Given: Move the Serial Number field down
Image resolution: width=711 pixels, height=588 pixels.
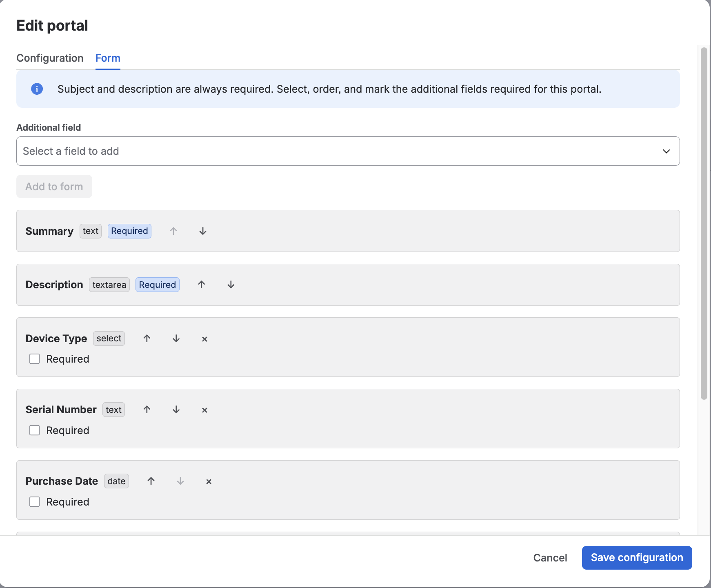Looking at the screenshot, I should (x=176, y=410).
